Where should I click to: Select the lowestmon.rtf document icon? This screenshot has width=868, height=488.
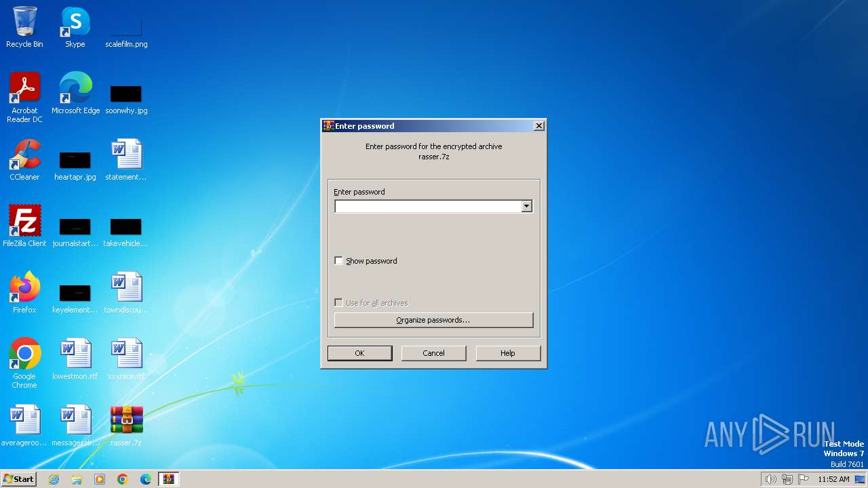click(x=75, y=359)
